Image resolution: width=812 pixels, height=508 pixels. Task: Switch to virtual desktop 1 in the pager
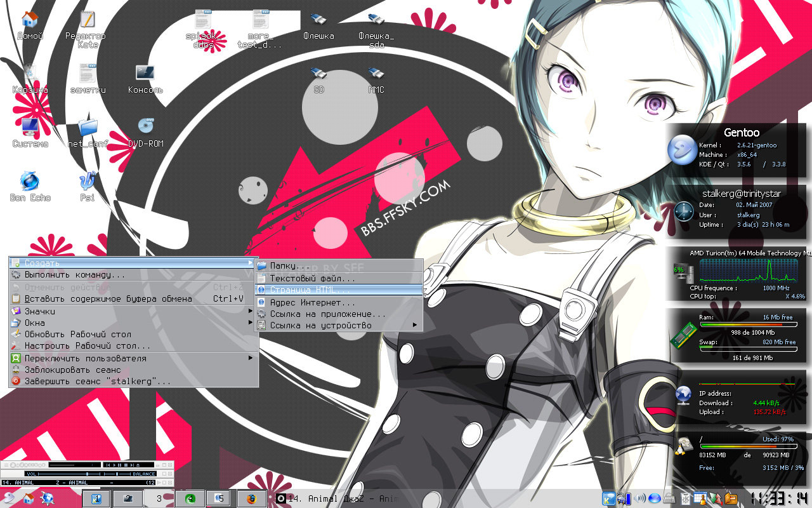[x=96, y=498]
